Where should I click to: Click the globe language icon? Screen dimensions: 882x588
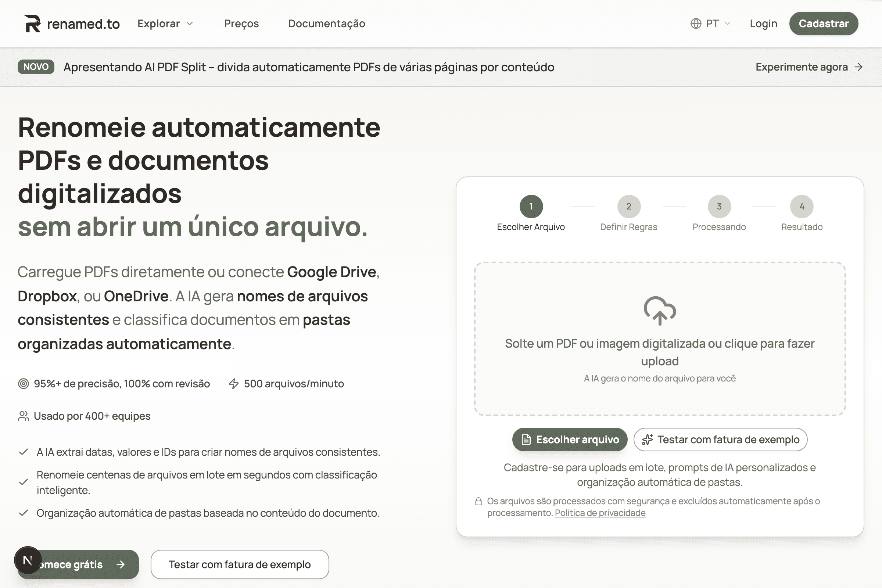696,23
